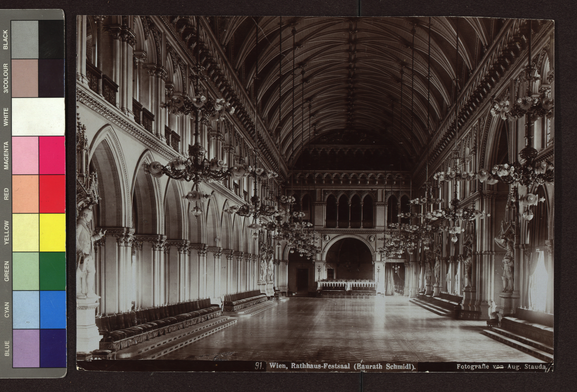Click the light cyan tint swatch
Screen dimensions: 577x392
pyautogui.click(x=26, y=310)
